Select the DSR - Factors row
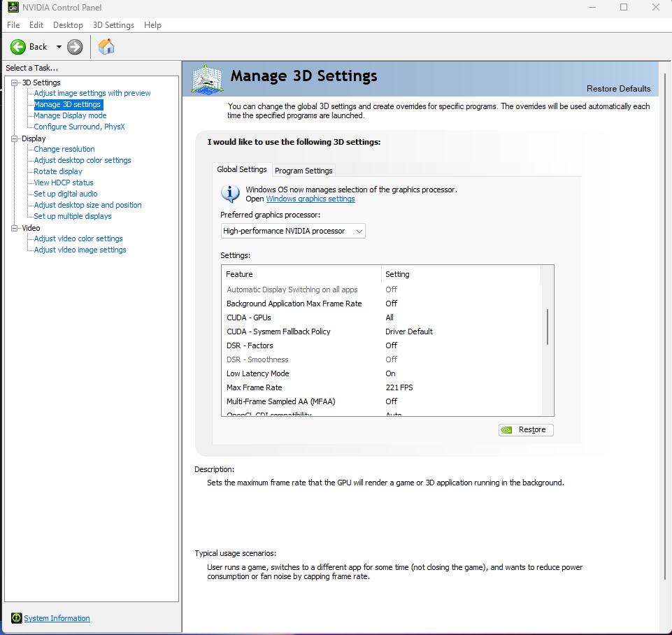The width and height of the screenshot is (672, 635). [381, 345]
